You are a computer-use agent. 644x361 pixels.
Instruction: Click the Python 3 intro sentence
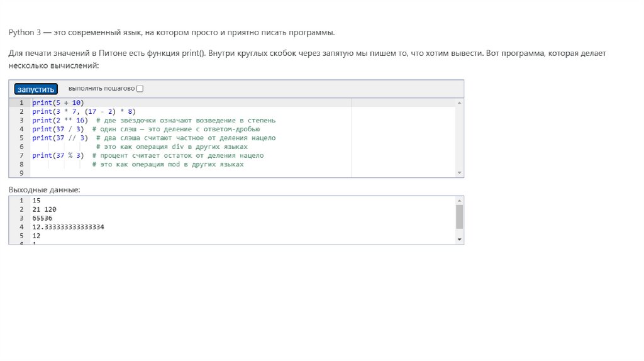tap(172, 33)
